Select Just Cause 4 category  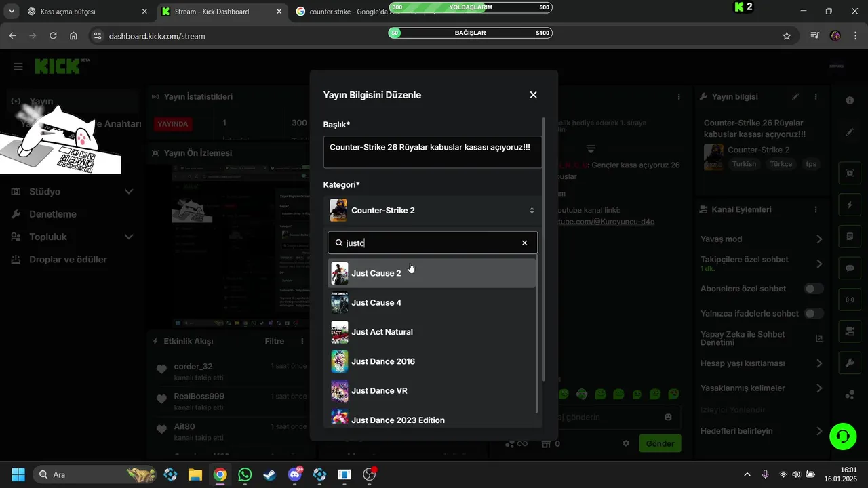click(x=432, y=302)
